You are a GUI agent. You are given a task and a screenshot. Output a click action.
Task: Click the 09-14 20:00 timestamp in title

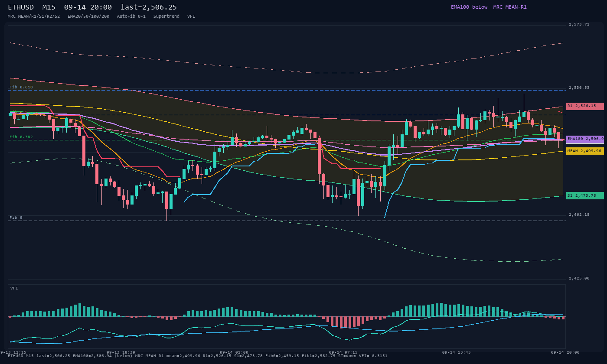click(x=88, y=7)
